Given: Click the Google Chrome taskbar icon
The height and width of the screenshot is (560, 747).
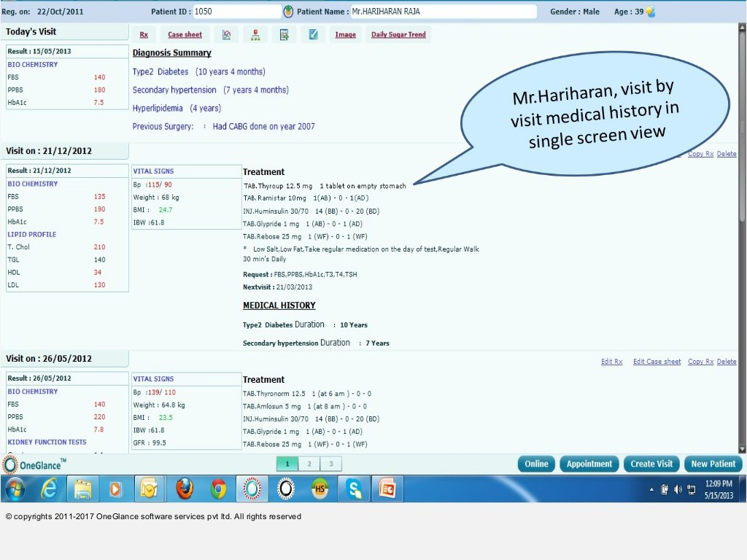Looking at the screenshot, I should 218,490.
